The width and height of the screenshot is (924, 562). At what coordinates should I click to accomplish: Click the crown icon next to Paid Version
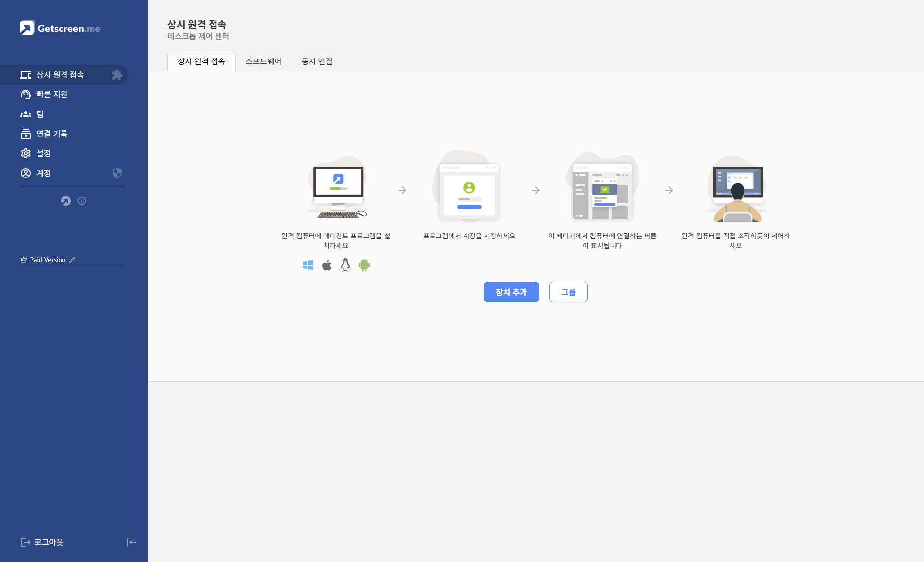click(x=24, y=260)
